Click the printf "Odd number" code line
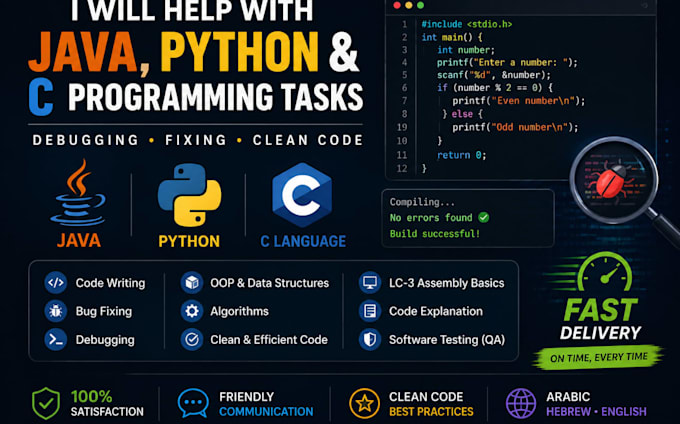 [515, 127]
